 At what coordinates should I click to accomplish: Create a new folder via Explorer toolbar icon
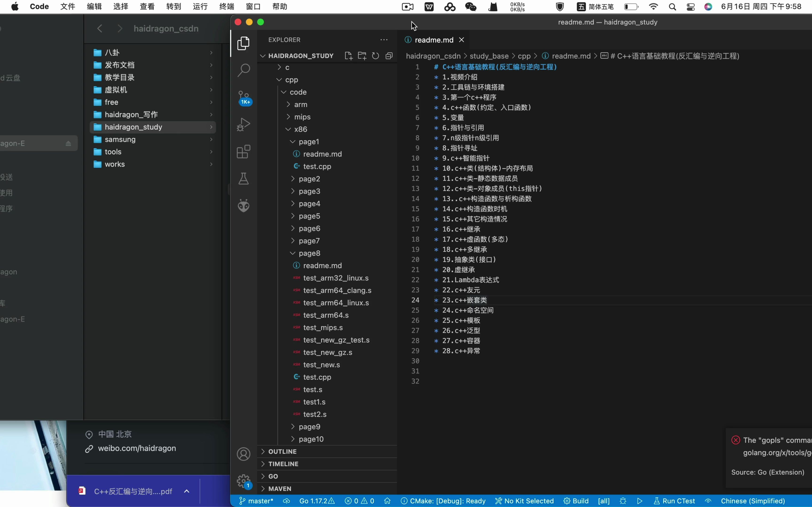362,56
